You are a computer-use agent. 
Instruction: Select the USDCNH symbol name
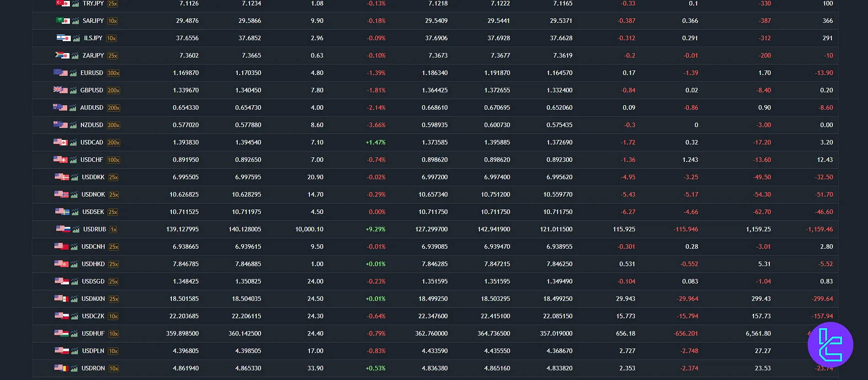(x=93, y=246)
